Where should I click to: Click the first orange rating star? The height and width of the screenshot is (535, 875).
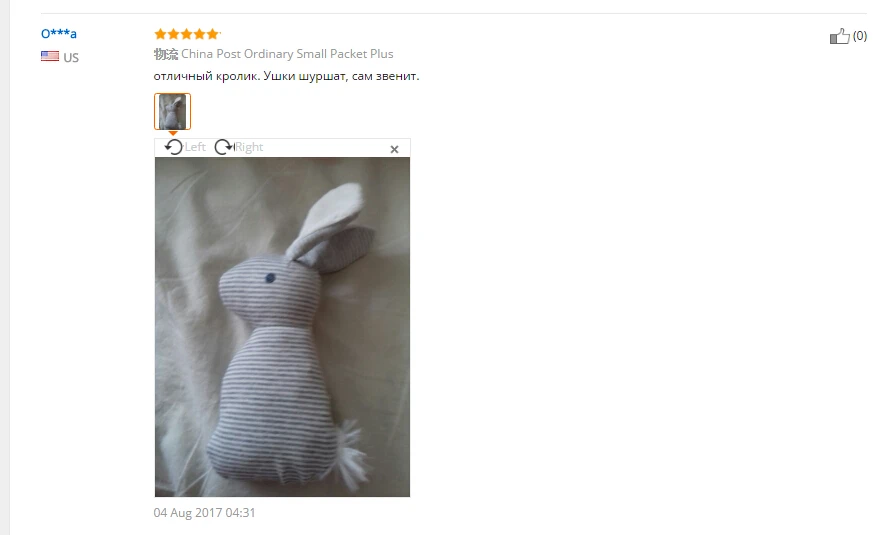tap(161, 34)
